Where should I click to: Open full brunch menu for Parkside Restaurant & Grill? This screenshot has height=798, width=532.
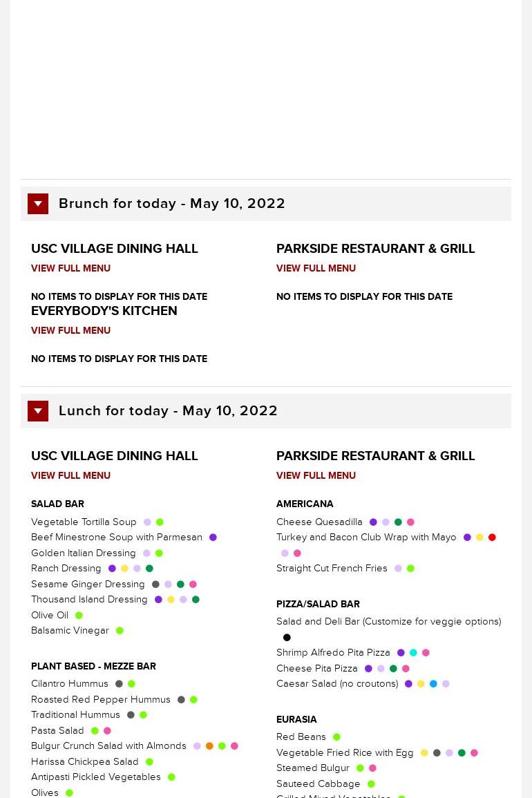(x=316, y=268)
